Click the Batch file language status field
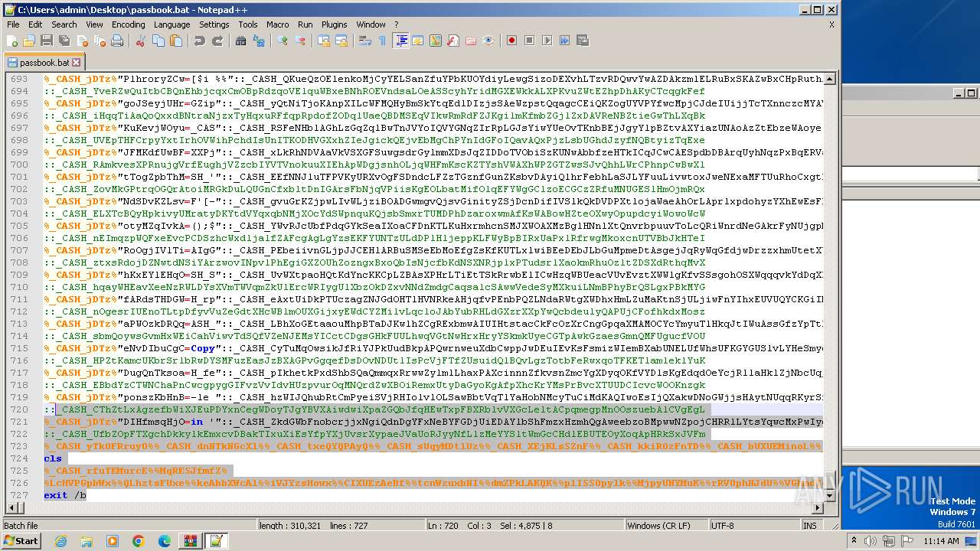 point(129,526)
